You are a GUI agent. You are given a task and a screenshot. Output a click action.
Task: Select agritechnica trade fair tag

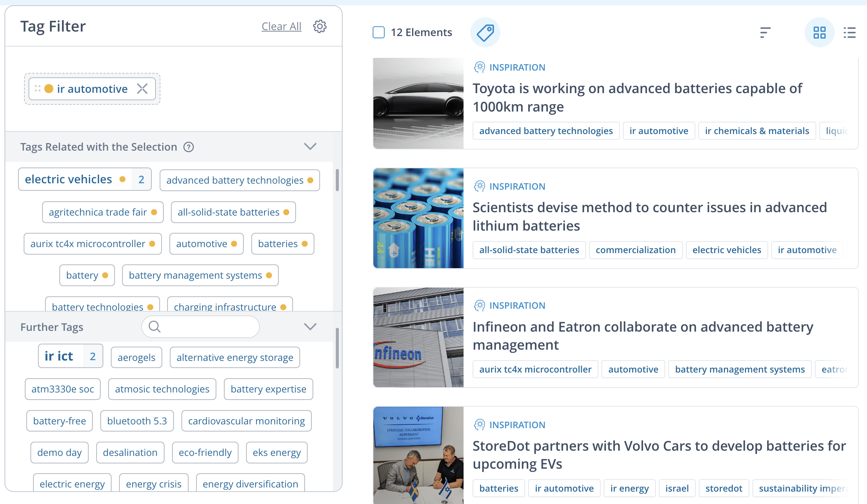[x=103, y=212]
